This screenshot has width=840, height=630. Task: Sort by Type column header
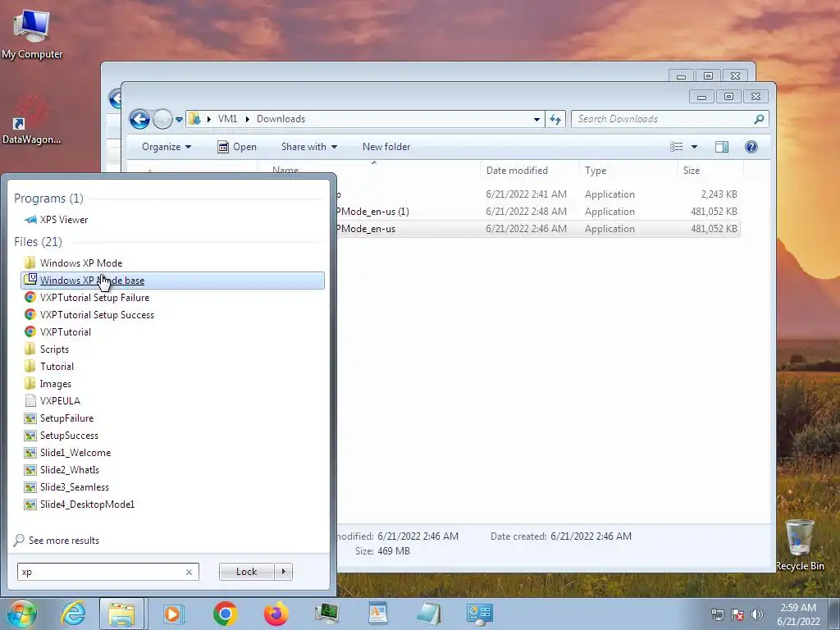pos(596,171)
